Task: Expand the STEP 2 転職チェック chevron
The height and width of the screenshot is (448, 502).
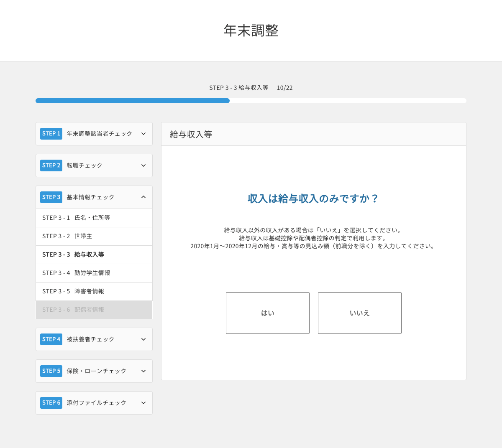Action: [143, 165]
